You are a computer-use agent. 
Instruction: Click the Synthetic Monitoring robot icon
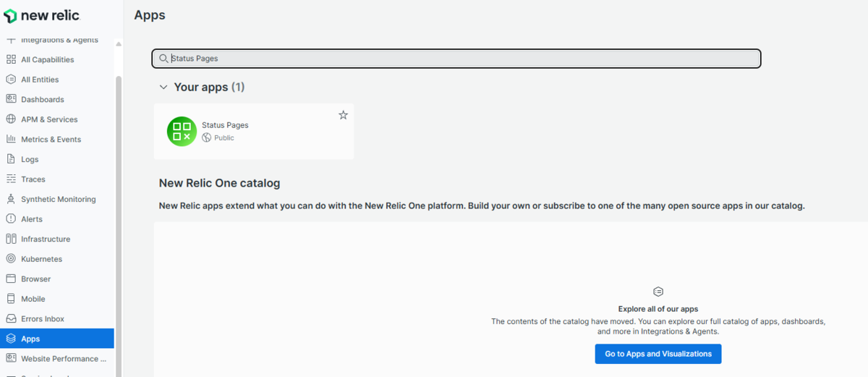pos(11,199)
